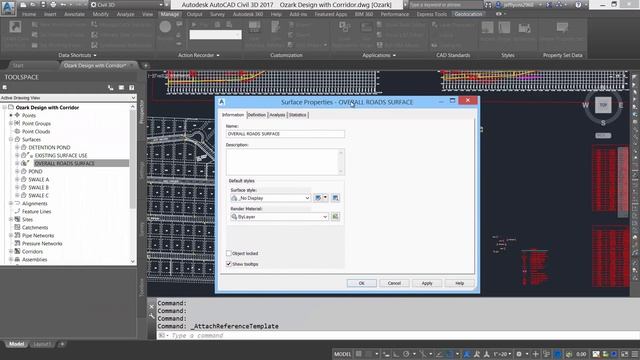Click the Sites tree icon
This screenshot has width=640, height=360.
pyautogui.click(x=17, y=219)
